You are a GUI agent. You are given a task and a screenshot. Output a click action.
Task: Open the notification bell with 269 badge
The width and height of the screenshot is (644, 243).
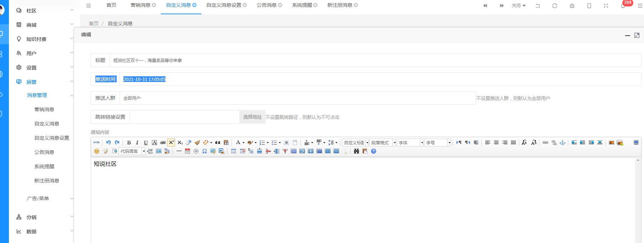tap(623, 6)
